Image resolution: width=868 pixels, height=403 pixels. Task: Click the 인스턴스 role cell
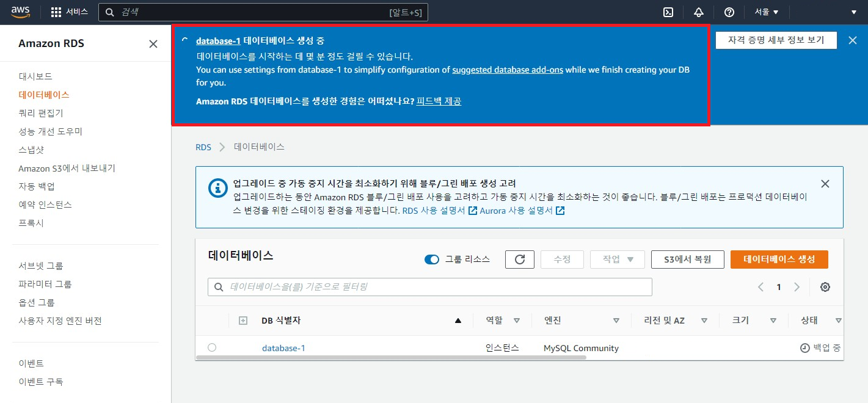click(502, 347)
